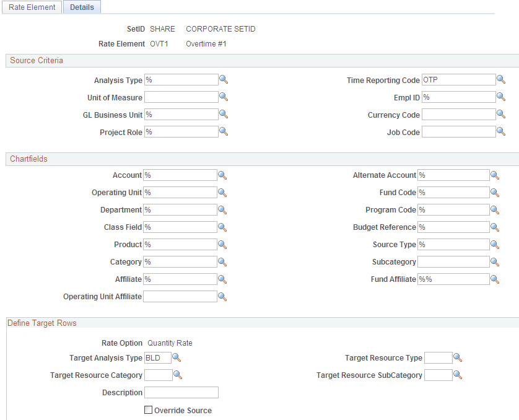Select the Details tab
This screenshot has height=420, width=519.
pos(82,7)
